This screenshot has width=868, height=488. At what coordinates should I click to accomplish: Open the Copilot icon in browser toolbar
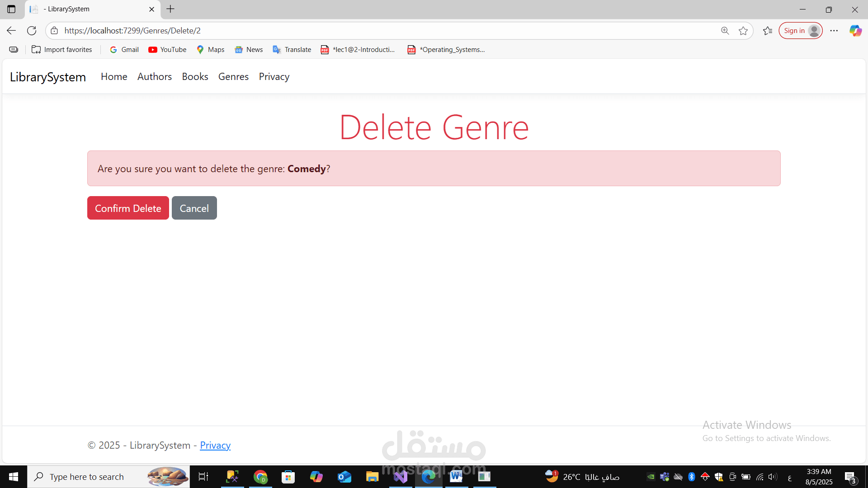[855, 31]
